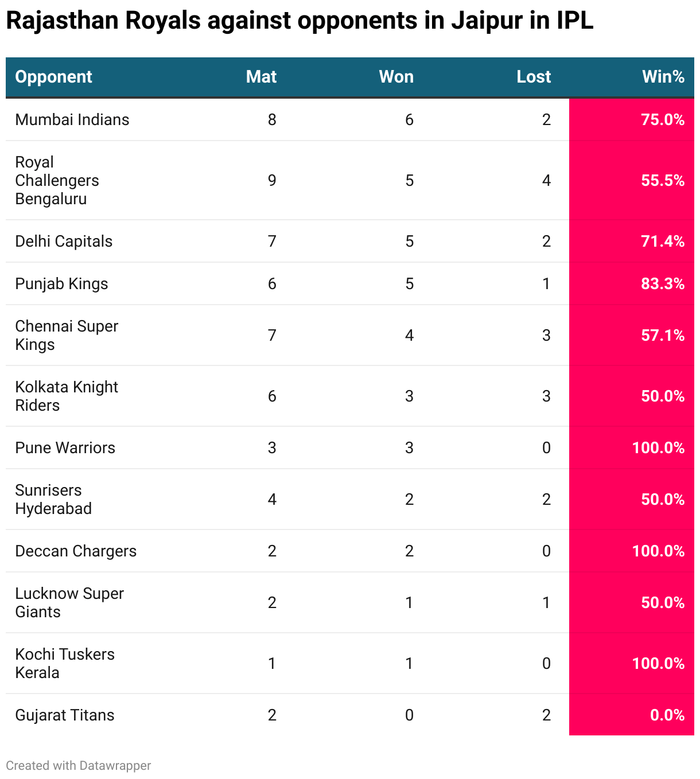The height and width of the screenshot is (779, 700).
Task: Select the Gujarat Titans row name
Action: tap(65, 715)
